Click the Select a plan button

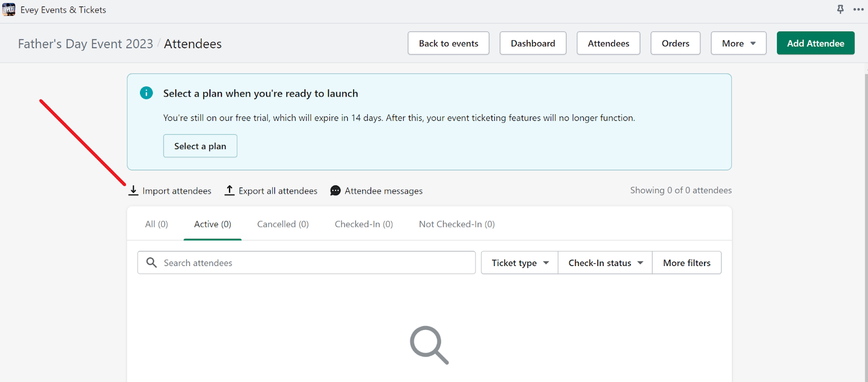(x=200, y=146)
